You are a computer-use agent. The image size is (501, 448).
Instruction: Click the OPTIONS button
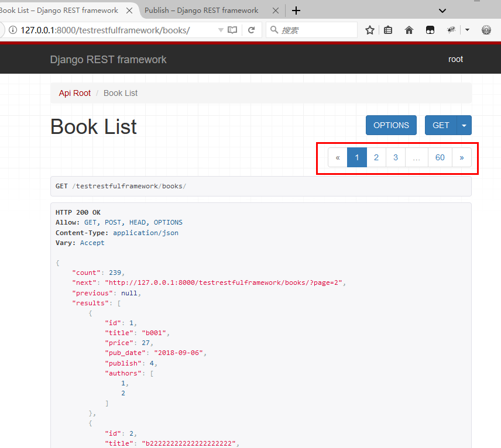pos(391,125)
